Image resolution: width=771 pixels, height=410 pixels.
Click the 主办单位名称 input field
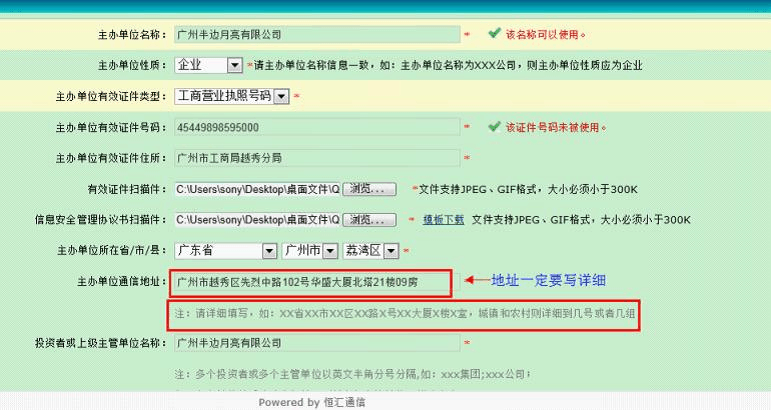(315, 34)
